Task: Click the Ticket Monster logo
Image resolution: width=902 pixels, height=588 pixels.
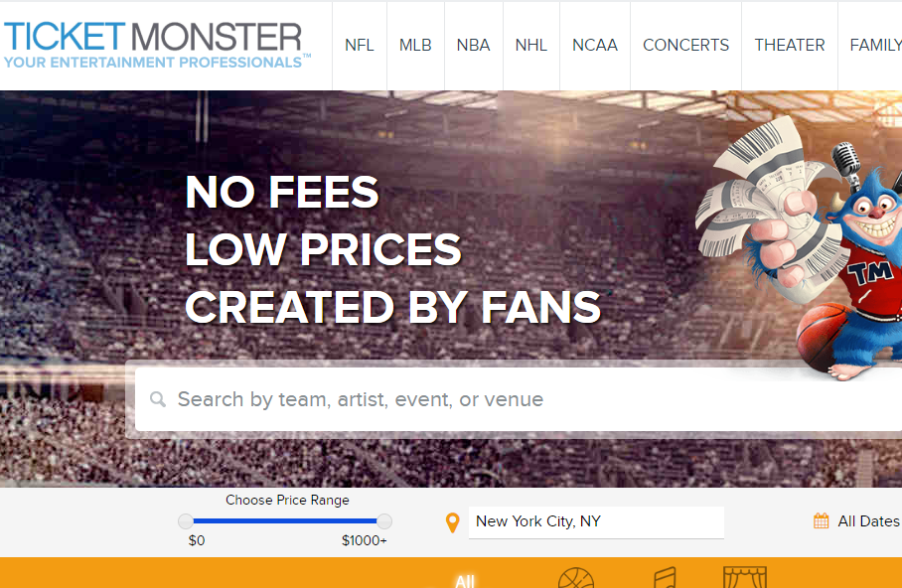Action: tap(157, 46)
